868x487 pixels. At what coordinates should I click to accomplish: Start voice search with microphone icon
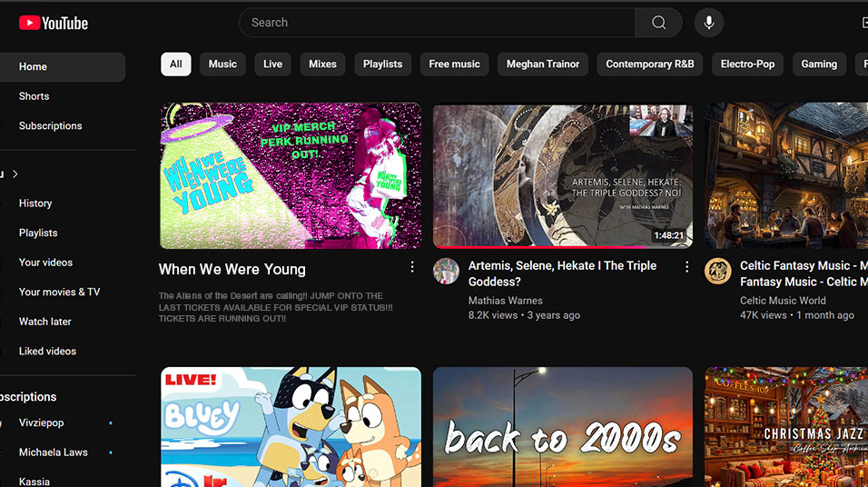click(x=708, y=23)
